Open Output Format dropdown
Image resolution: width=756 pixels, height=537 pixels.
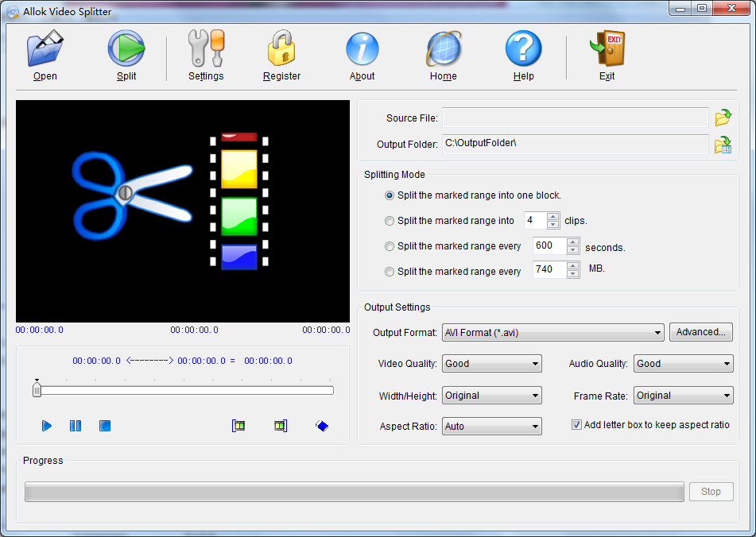[x=553, y=332]
